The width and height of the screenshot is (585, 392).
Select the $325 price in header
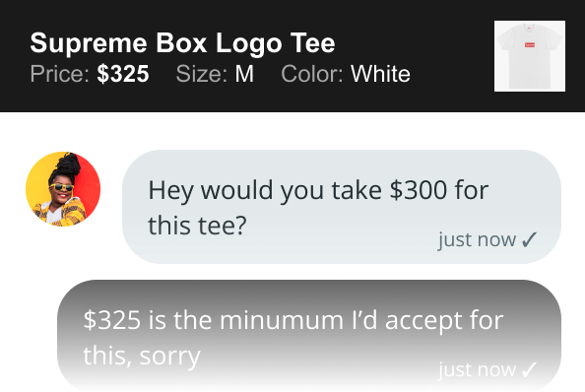point(123,74)
